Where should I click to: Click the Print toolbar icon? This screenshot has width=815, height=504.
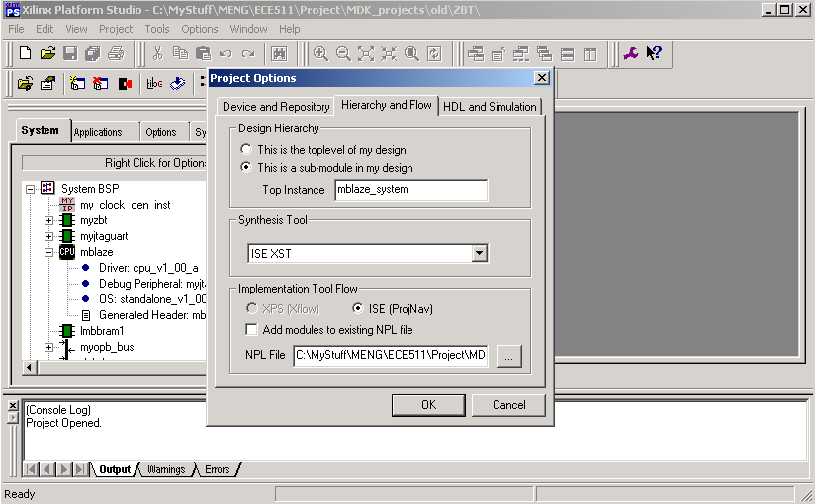116,53
